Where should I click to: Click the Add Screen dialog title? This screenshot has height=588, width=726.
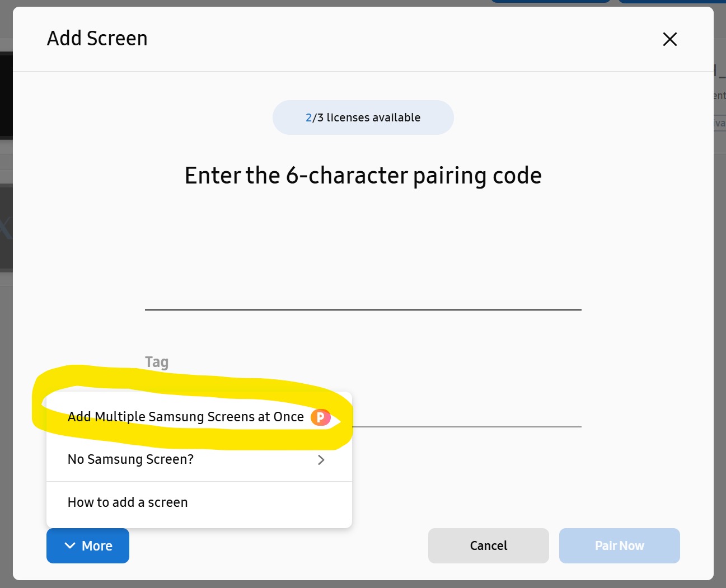point(97,39)
